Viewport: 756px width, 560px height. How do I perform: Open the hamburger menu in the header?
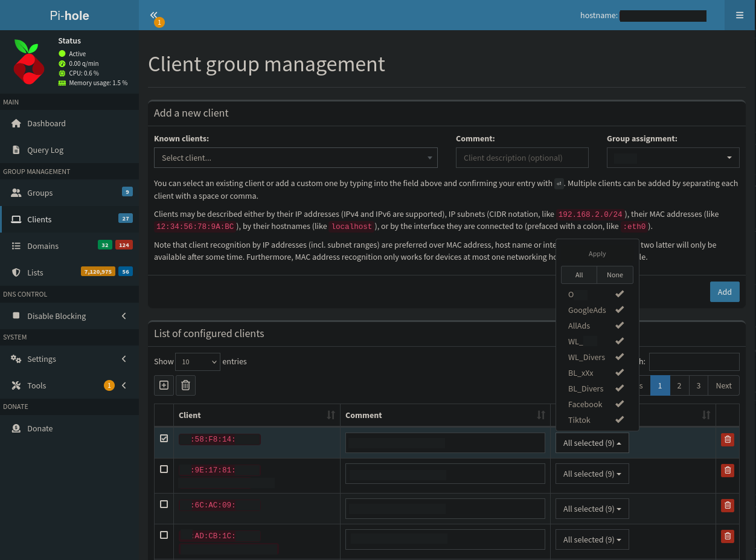click(x=740, y=15)
